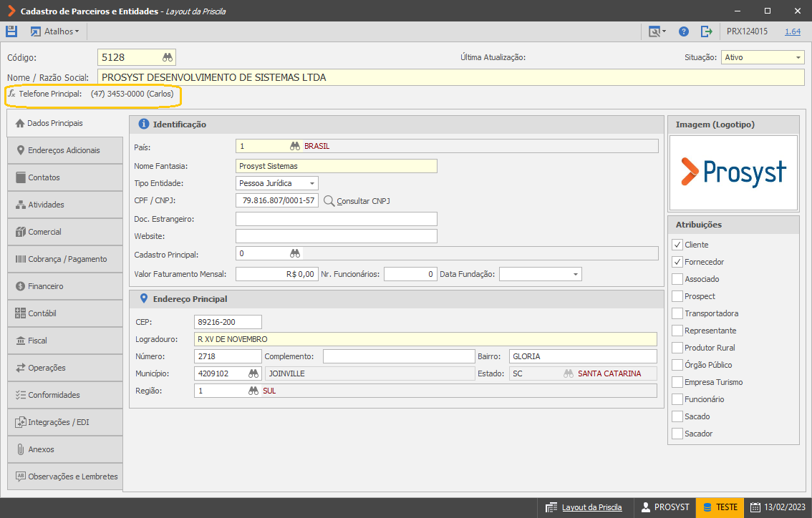Open the Data Fundação date picker dropdown
812x518 pixels.
coord(575,274)
